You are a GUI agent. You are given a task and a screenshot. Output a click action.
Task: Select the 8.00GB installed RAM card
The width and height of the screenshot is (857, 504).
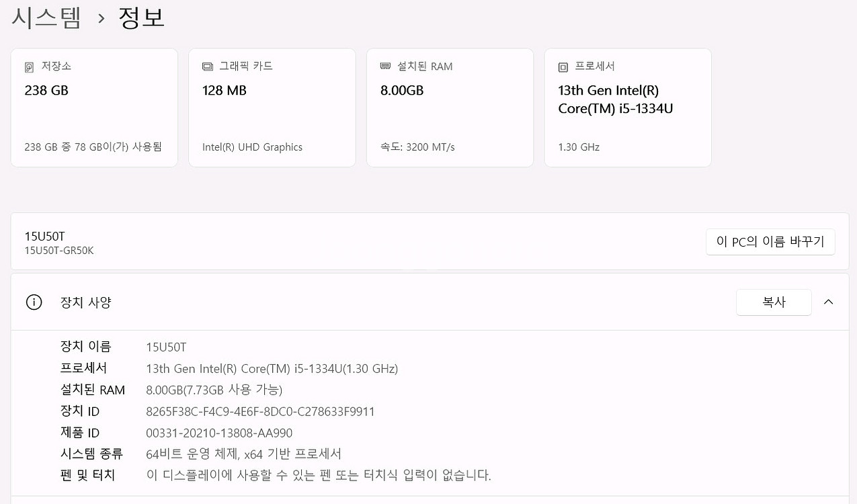(x=450, y=108)
